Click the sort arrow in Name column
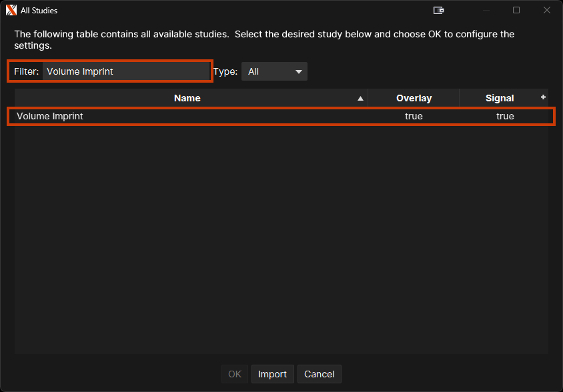The image size is (563, 392). [360, 99]
